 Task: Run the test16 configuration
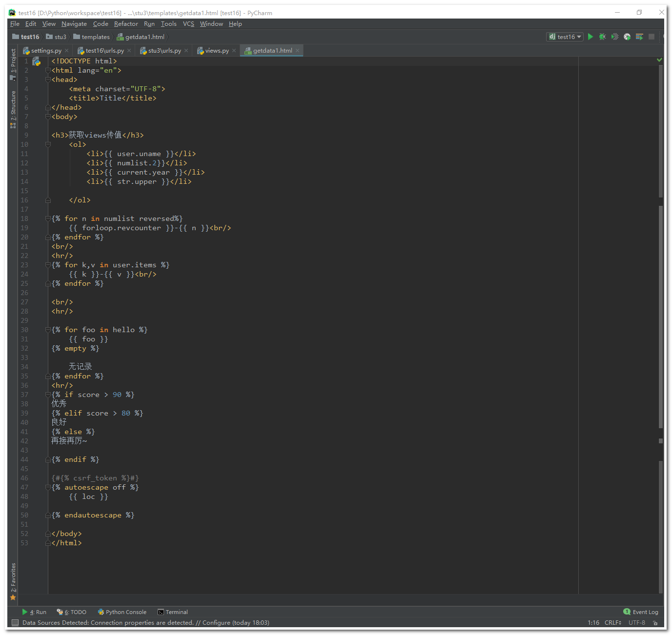tap(591, 37)
